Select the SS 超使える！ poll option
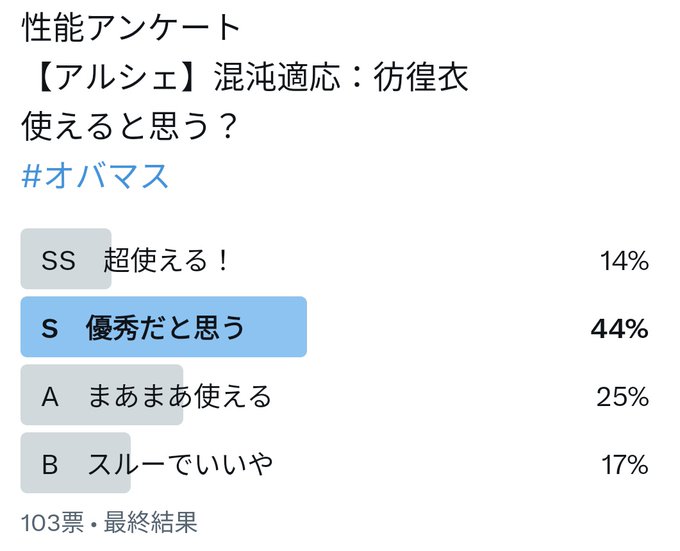680x551 pixels. point(335,259)
